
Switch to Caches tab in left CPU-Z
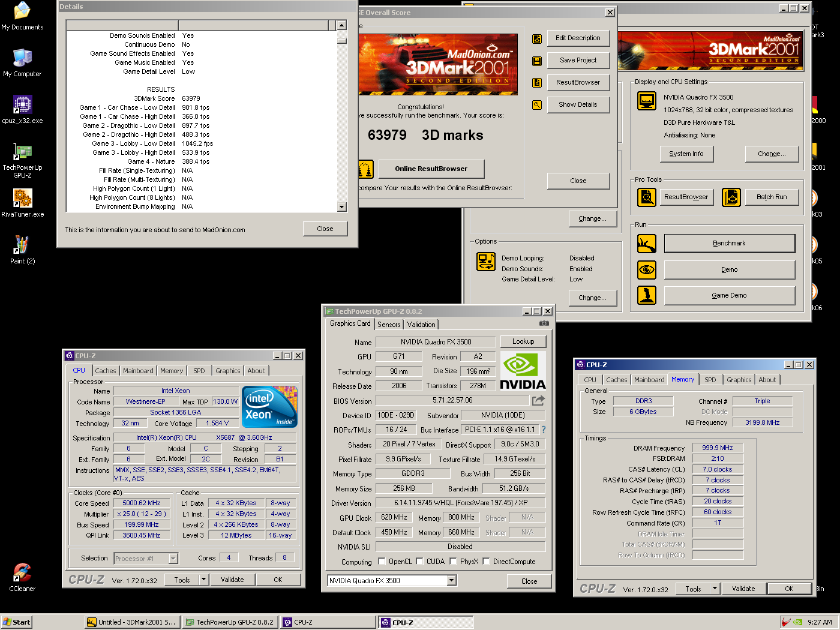pyautogui.click(x=106, y=371)
